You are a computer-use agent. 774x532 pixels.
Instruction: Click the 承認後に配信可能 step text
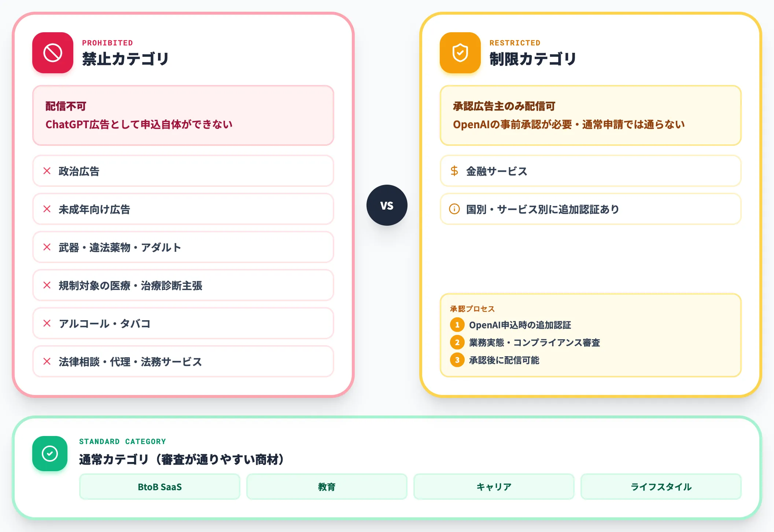click(x=504, y=360)
